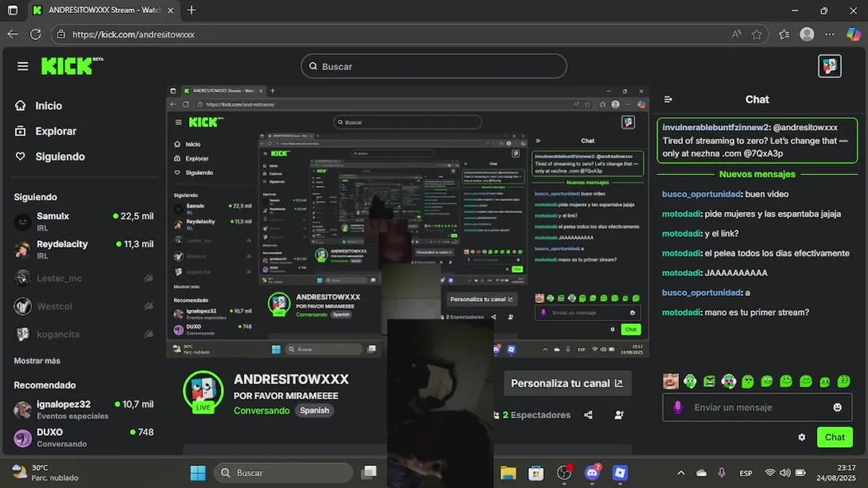This screenshot has width=868, height=488.
Task: Click the live stream video player
Action: coord(408,221)
